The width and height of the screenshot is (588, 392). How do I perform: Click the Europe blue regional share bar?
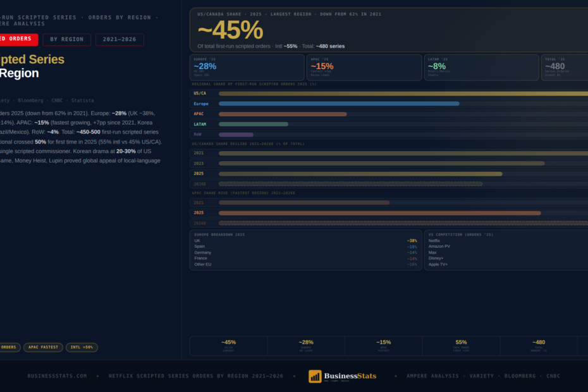coord(339,104)
